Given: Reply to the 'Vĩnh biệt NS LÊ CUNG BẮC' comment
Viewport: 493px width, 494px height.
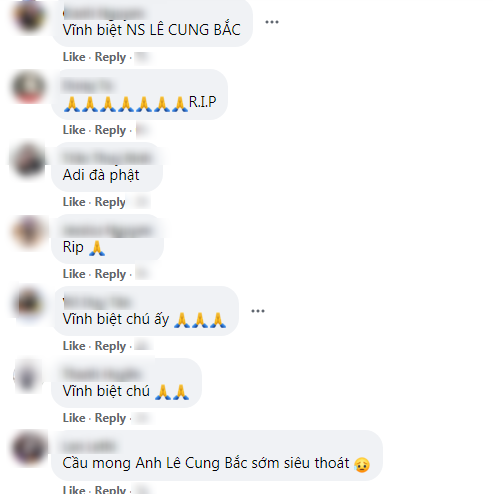Looking at the screenshot, I should pyautogui.click(x=110, y=57).
